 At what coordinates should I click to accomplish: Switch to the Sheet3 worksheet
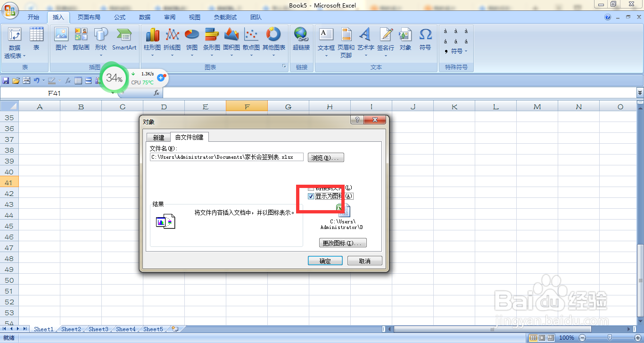click(98, 329)
